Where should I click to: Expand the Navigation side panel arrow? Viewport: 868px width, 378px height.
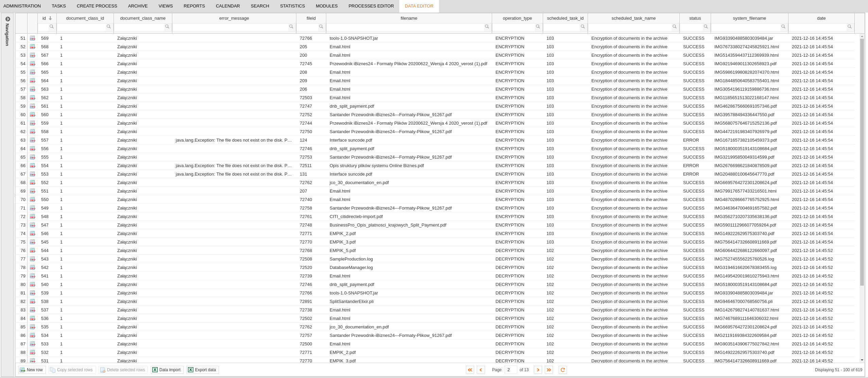(x=7, y=19)
